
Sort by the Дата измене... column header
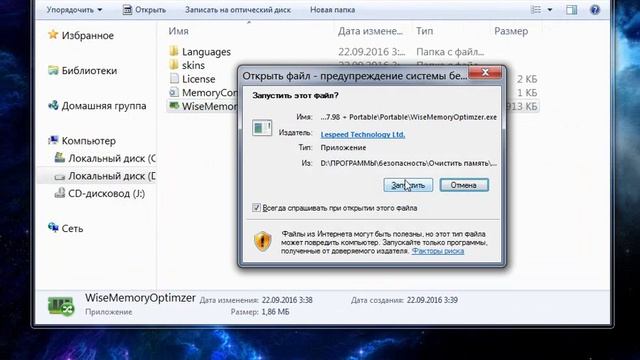370,31
